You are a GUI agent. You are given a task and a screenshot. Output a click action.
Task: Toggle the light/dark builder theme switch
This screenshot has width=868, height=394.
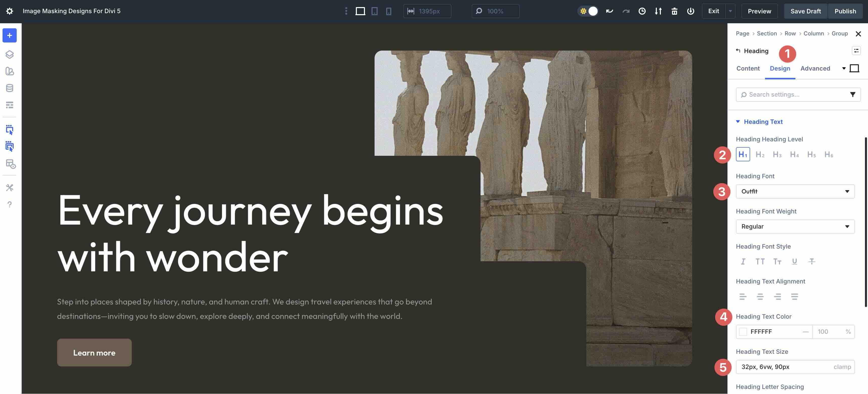588,11
